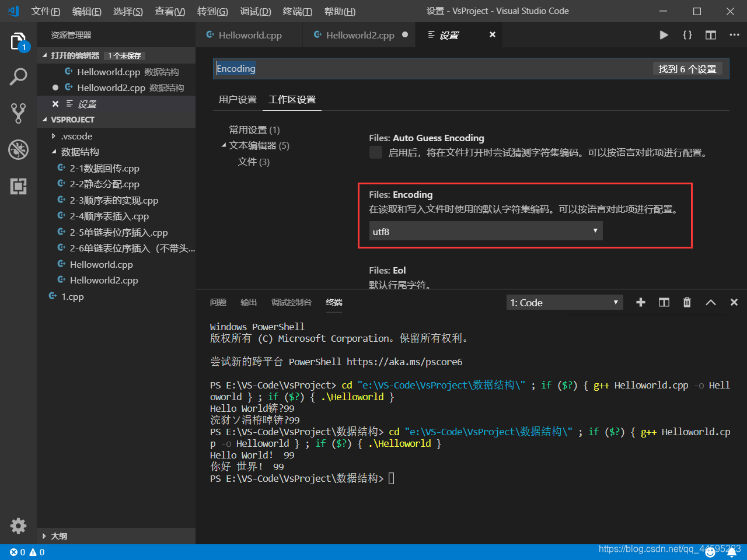Open the 终端(T) menu
Viewport: 747px width, 560px height.
298,11
